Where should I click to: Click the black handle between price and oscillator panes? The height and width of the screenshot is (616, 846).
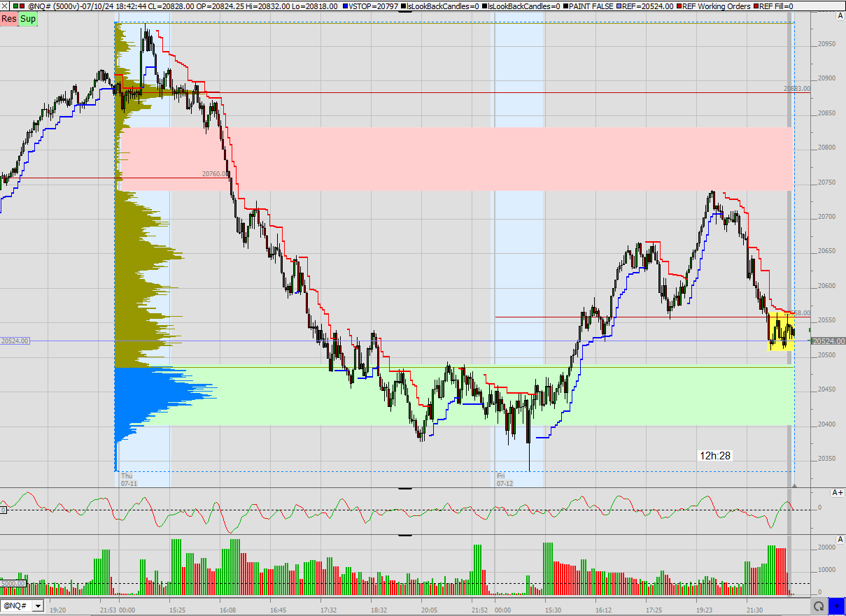click(404, 488)
